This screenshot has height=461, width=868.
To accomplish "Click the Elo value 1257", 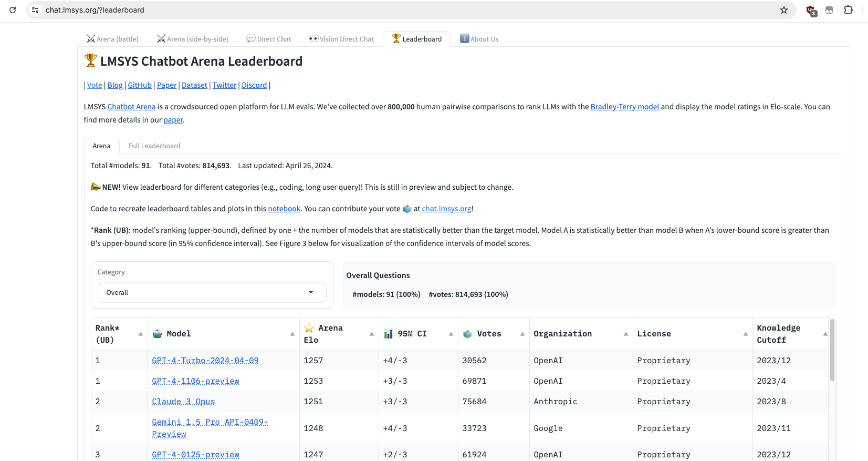I will [313, 361].
